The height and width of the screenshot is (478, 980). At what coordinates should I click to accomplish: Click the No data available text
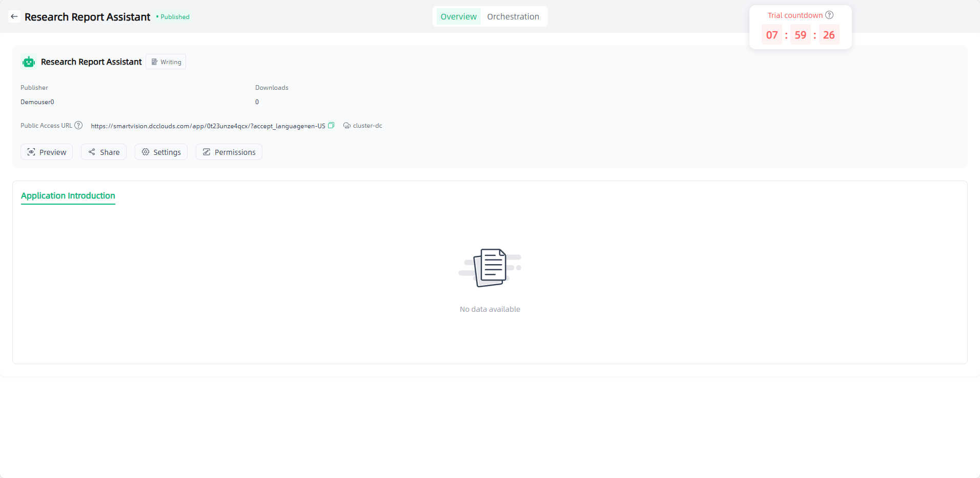tap(490, 309)
